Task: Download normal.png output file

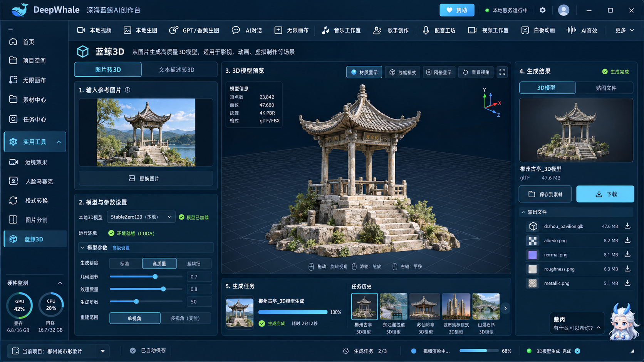Action: point(627,255)
